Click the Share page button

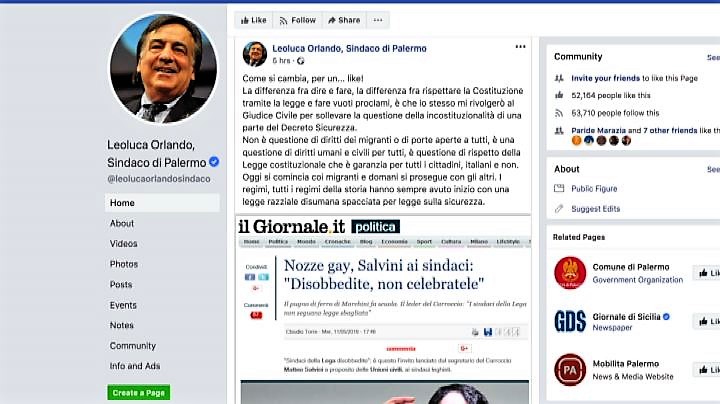(344, 20)
